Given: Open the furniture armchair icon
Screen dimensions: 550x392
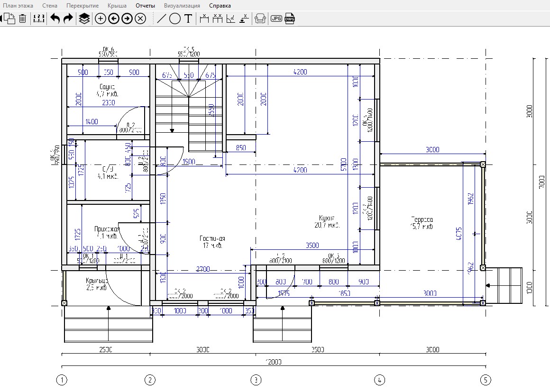Looking at the screenshot, I should (260, 18).
